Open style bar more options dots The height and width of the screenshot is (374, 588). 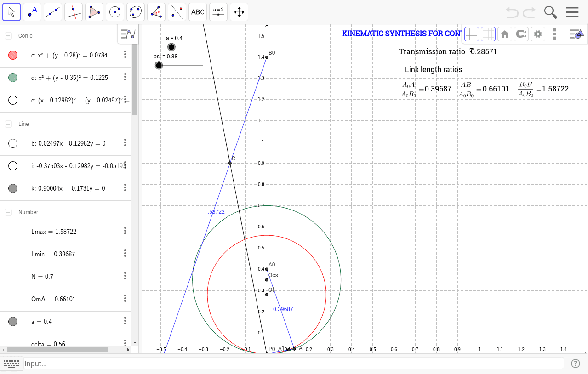[554, 34]
